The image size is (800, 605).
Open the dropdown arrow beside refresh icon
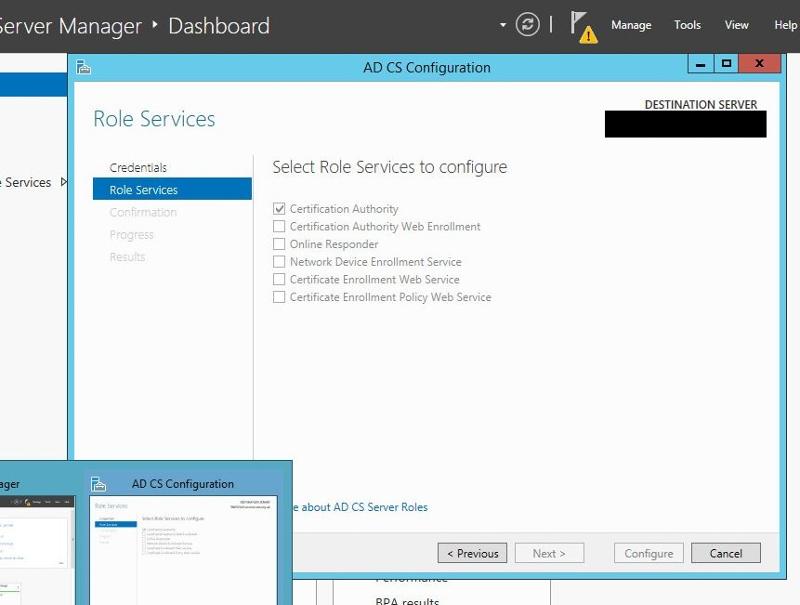[x=503, y=24]
